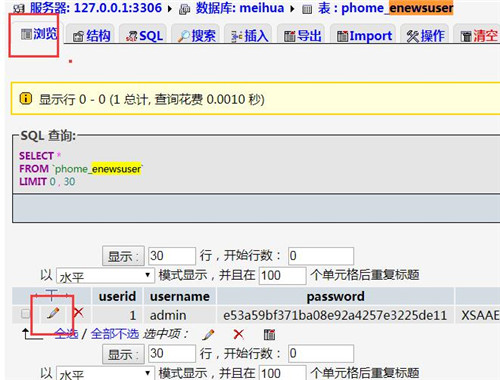Open the 搜索 tab
This screenshot has height=380, width=500.
[x=197, y=36]
